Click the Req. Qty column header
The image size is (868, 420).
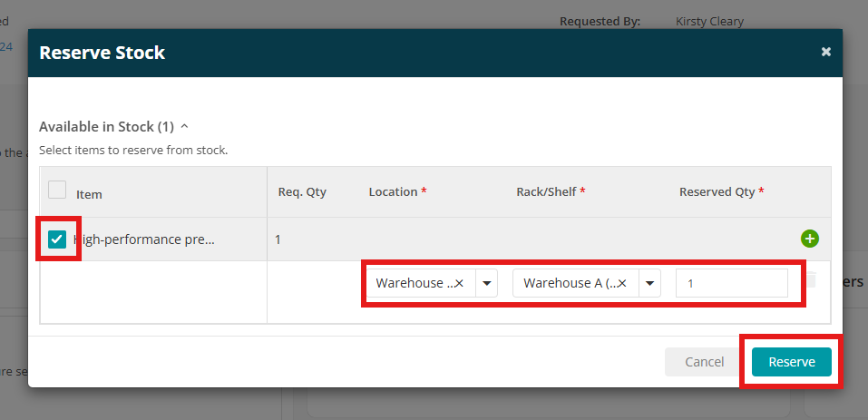tap(302, 192)
